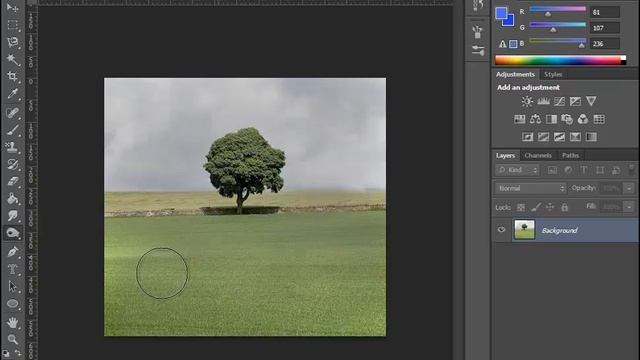640x360 pixels.
Task: Click the out-of-gamut warning triangle
Action: click(x=502, y=44)
